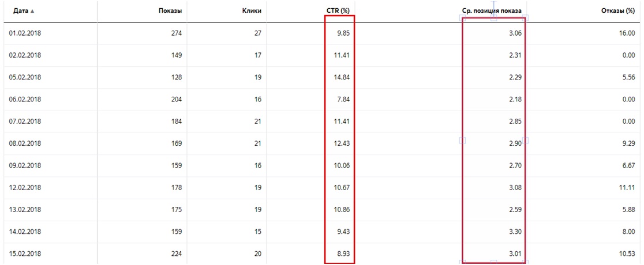644x265 pixels.
Task: Click the Отказы value 11.11
Action: click(628, 187)
